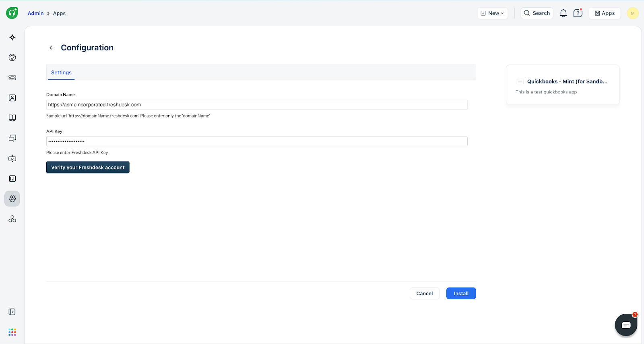This screenshot has height=344, width=644.
Task: Open the Search button
Action: pos(537,13)
